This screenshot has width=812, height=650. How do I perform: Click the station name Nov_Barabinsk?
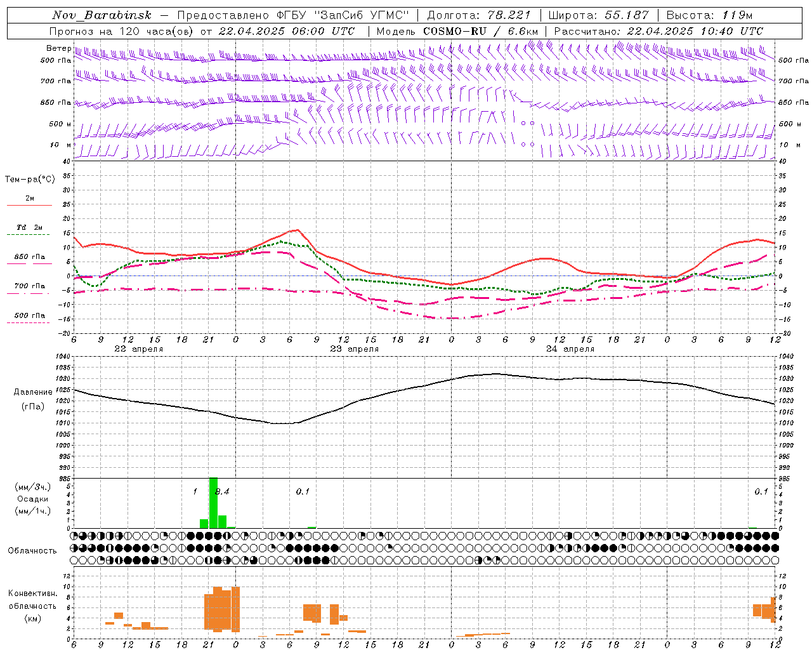point(101,15)
